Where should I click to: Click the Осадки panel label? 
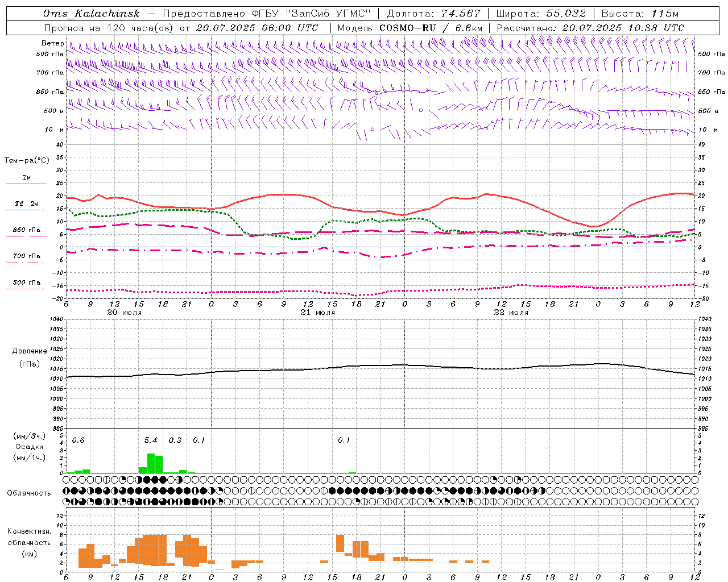tap(29, 447)
